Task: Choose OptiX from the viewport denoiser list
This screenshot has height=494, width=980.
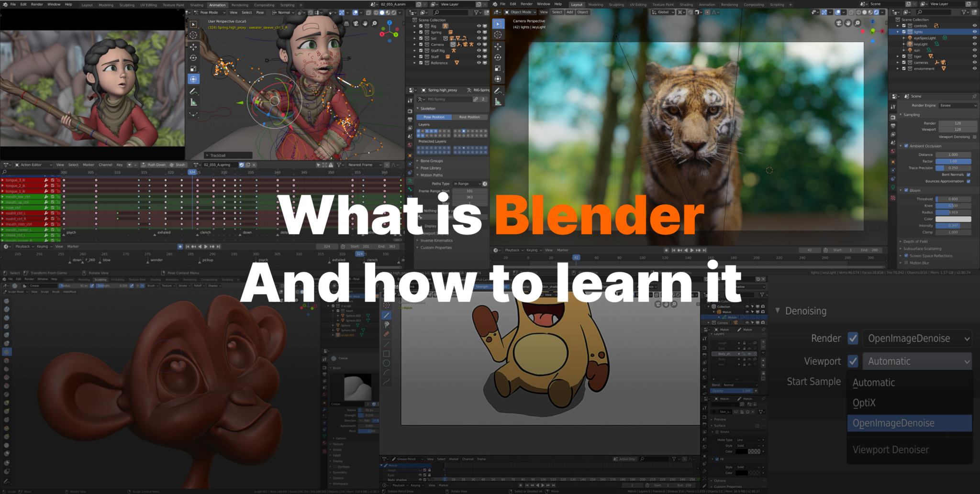Action: coord(864,403)
